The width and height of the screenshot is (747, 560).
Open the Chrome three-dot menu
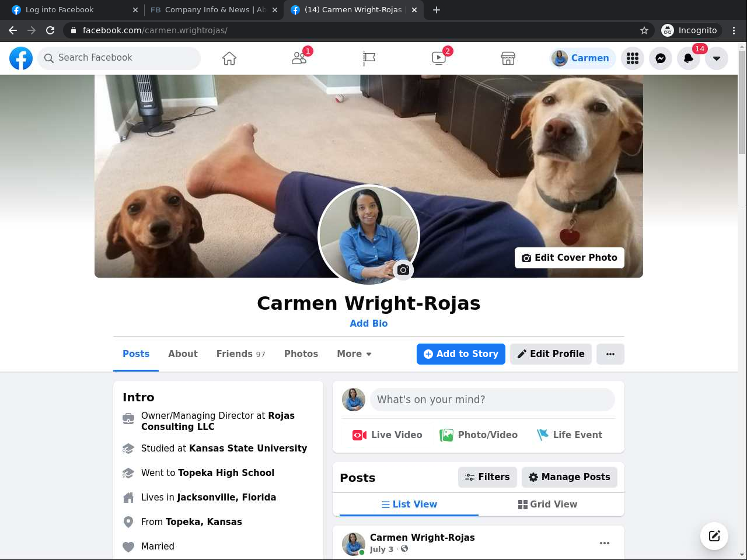pyautogui.click(x=734, y=30)
